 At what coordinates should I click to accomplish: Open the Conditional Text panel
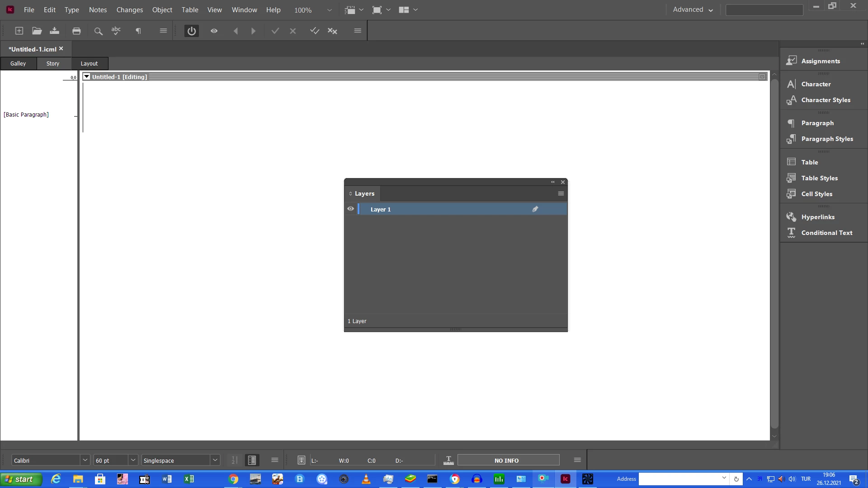click(826, 233)
